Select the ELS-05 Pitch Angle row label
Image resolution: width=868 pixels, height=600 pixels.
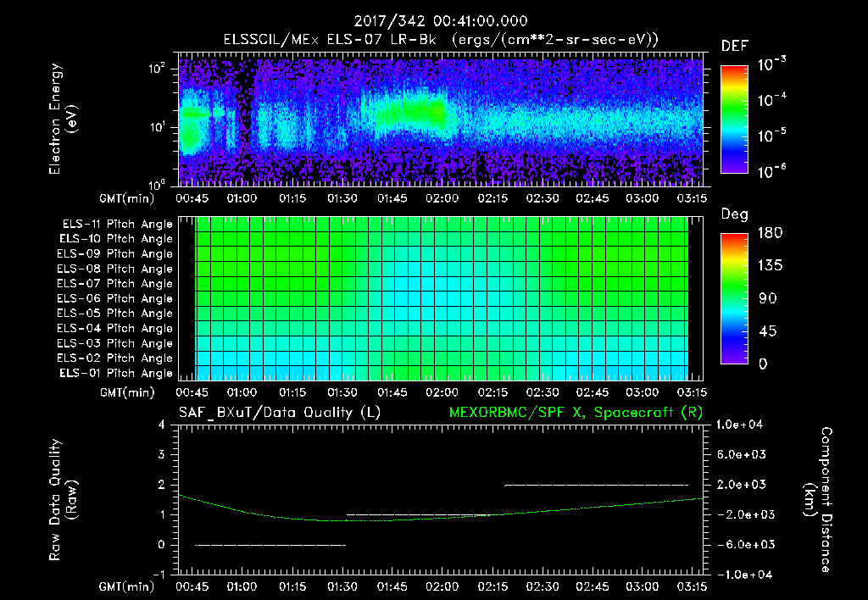tap(115, 314)
